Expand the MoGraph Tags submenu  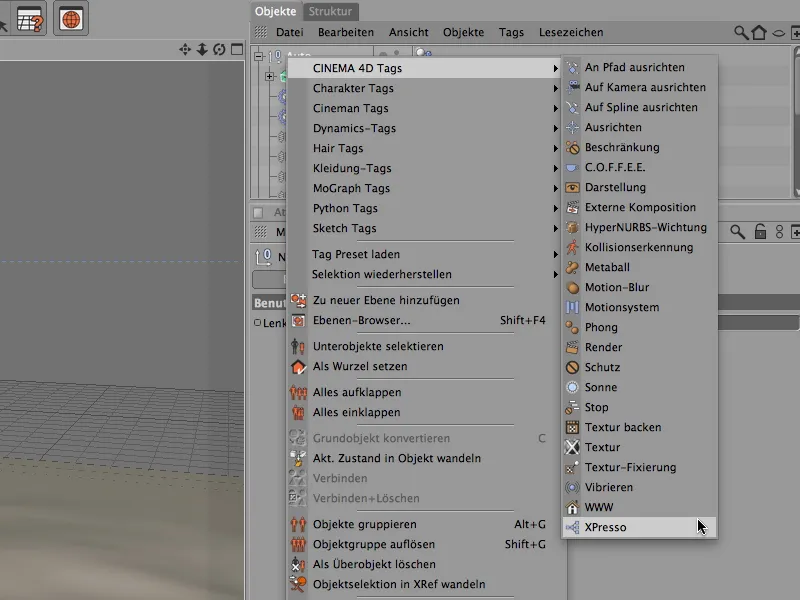[x=424, y=188]
